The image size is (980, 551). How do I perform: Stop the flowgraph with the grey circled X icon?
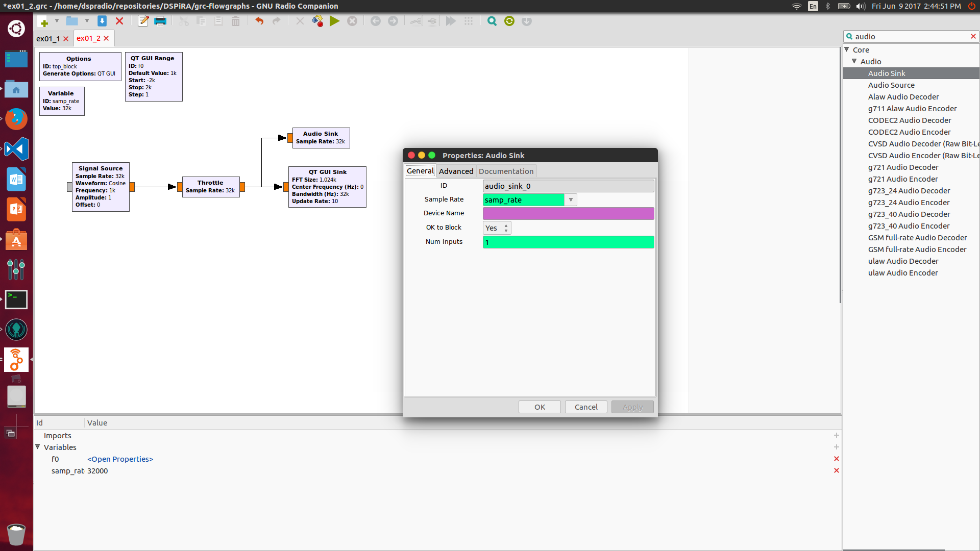[x=352, y=21]
